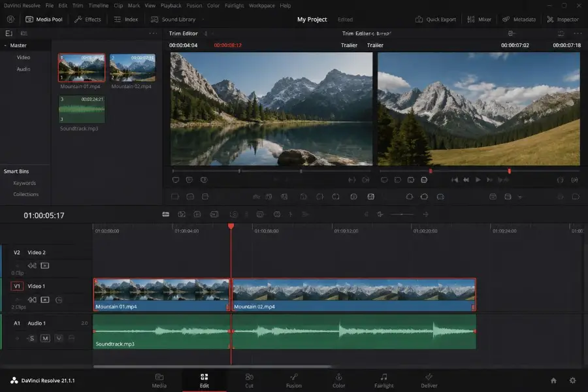
Task: Click the timeline horizontal scrollbar
Action: click(212, 367)
